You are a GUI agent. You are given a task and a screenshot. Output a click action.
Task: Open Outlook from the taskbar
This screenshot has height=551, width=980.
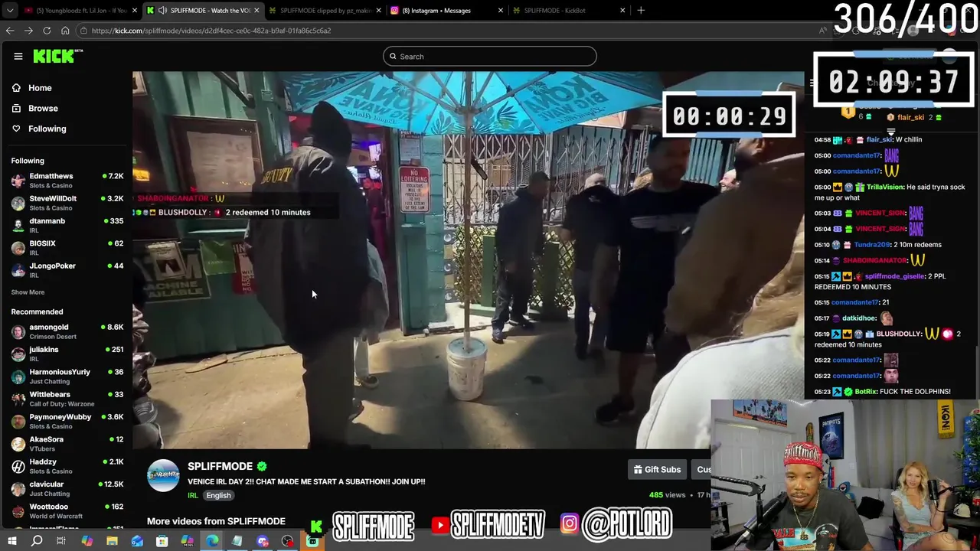(137, 542)
